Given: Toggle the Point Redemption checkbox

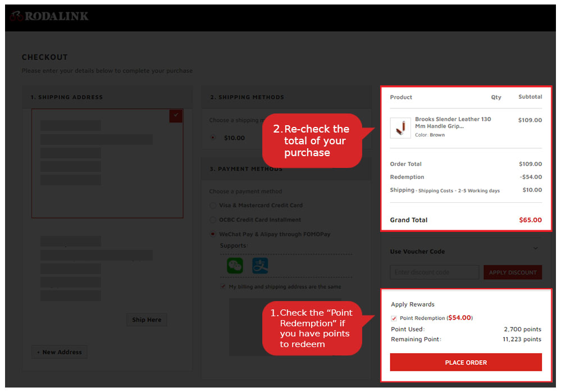Looking at the screenshot, I should click(x=394, y=318).
